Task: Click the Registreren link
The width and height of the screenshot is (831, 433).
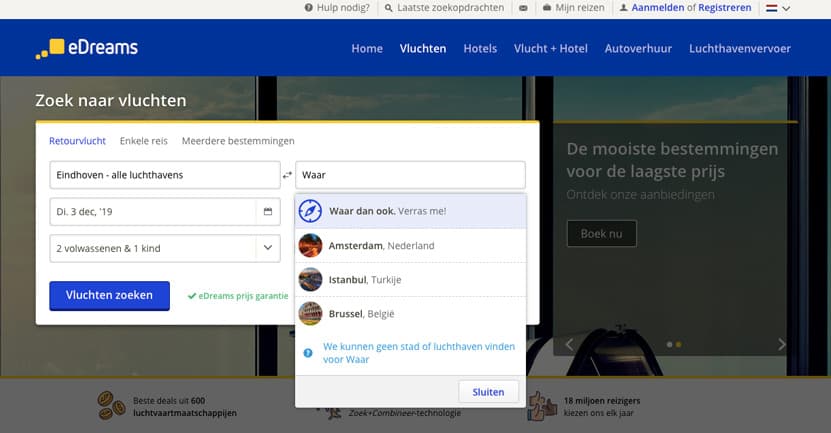Action: click(724, 8)
